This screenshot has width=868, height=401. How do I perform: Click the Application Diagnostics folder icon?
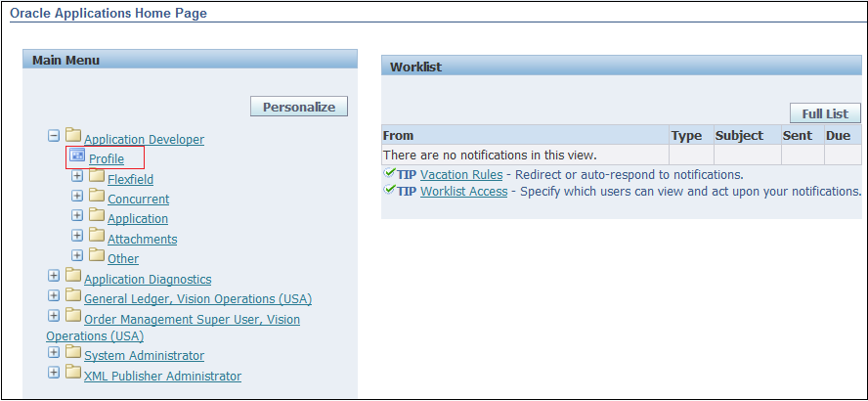click(x=73, y=274)
